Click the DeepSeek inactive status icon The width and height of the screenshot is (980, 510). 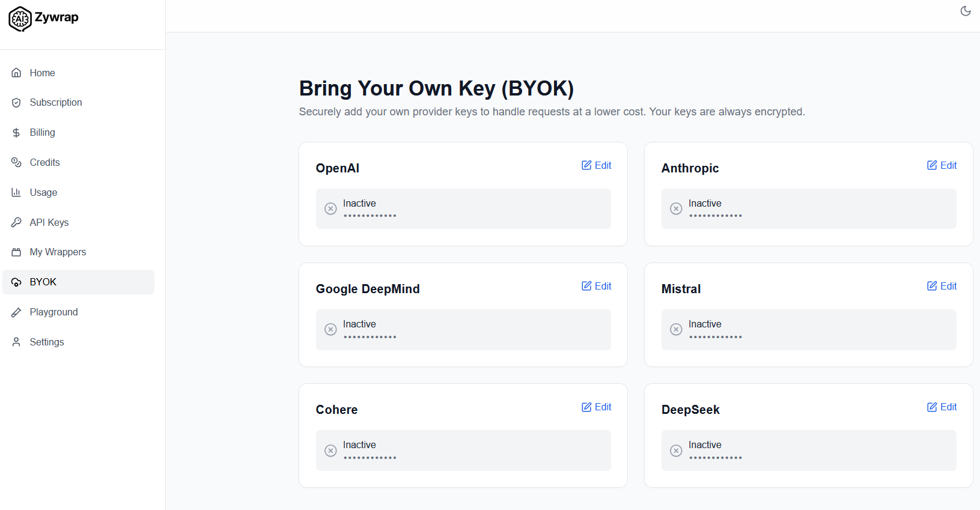[x=676, y=451]
